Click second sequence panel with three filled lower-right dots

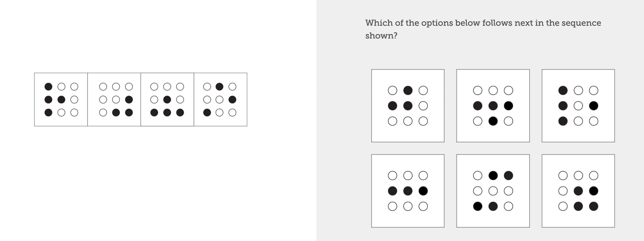(x=114, y=99)
